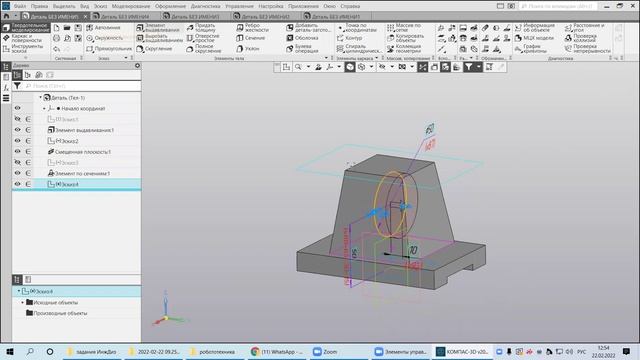This screenshot has height=360, width=640.
Task: Open zoom options dropdown in view toolbar
Action: [x=308, y=67]
